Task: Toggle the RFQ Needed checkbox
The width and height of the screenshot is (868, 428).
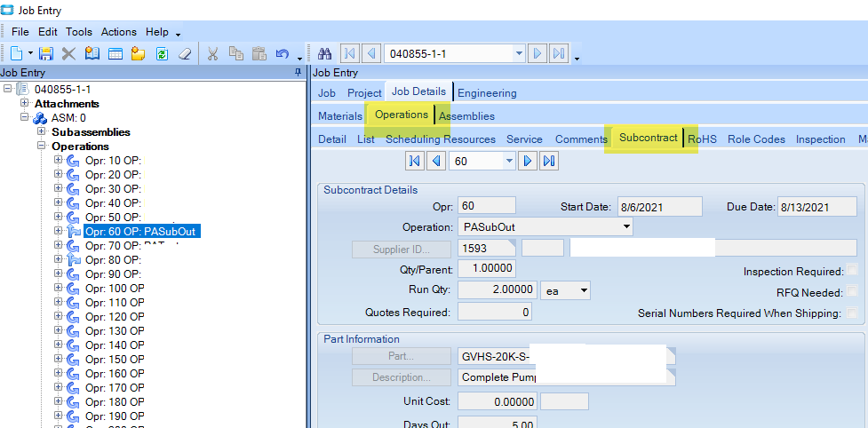Action: (853, 291)
